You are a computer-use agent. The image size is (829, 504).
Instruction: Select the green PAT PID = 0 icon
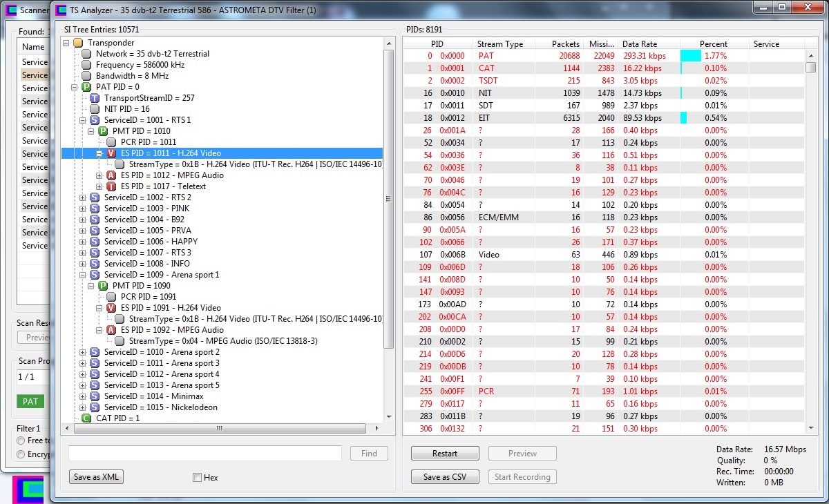coord(86,87)
